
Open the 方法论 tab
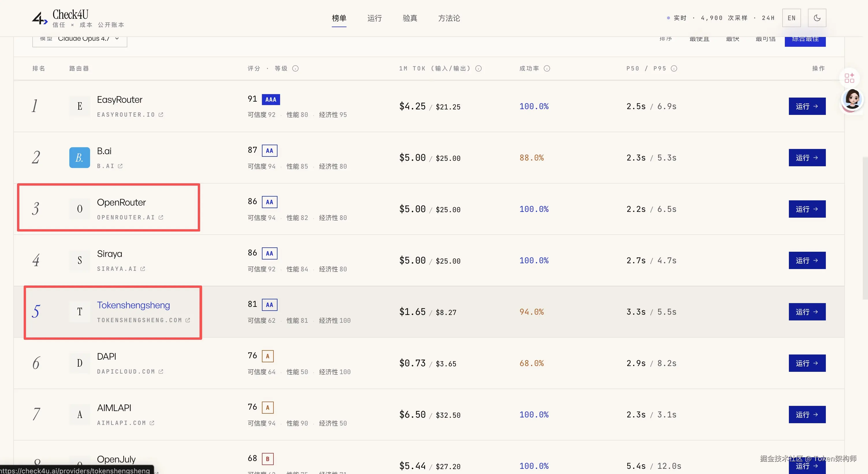[x=449, y=18]
